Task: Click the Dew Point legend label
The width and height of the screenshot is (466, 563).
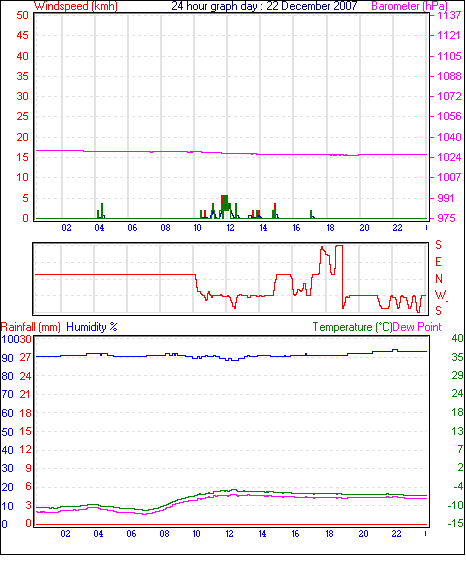Action: click(417, 327)
